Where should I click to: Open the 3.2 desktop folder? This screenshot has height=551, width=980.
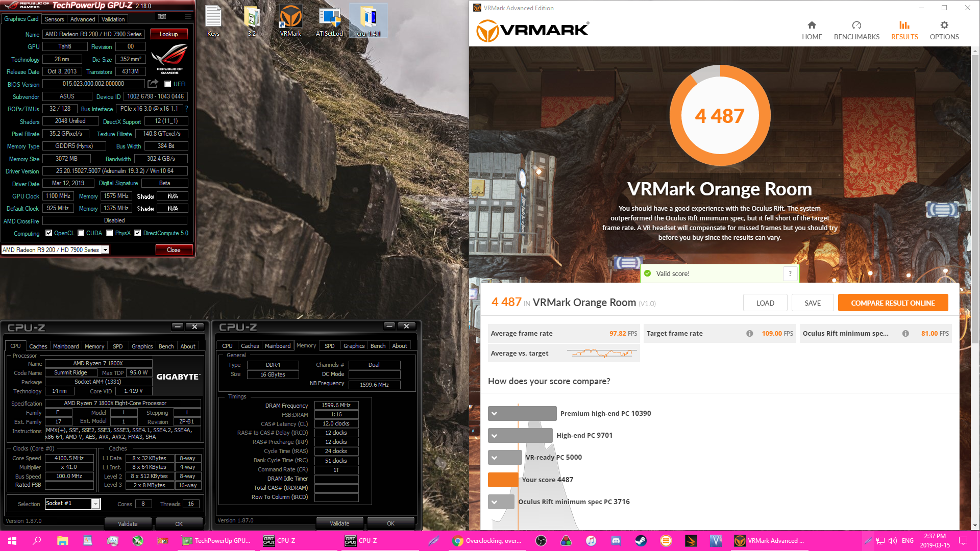[252, 21]
